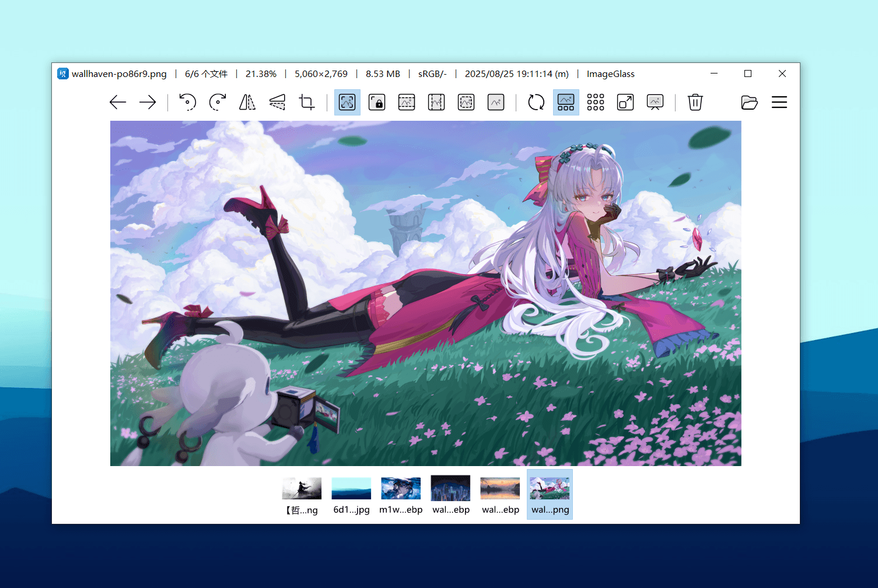Rotate image clockwise
Screen dimensions: 878x588
point(218,102)
